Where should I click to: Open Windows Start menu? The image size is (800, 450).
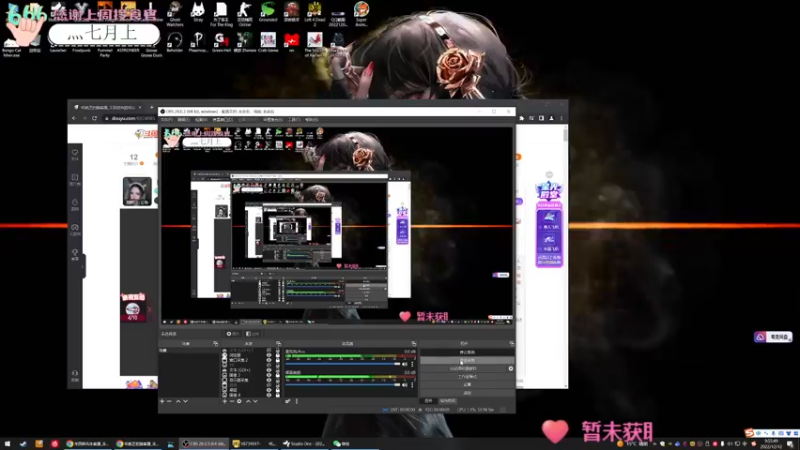point(7,444)
